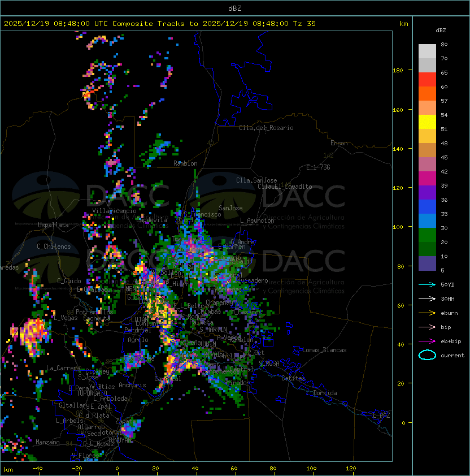Click the pink bip arrow legend icon
The image size is (470, 476).
[x=427, y=327]
